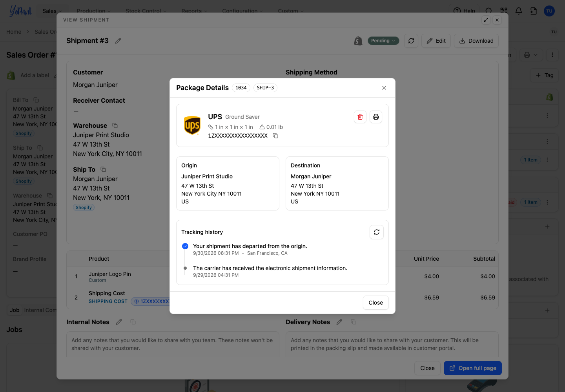Open the Production menu
Viewport: 565px width, 392px height.
click(94, 11)
